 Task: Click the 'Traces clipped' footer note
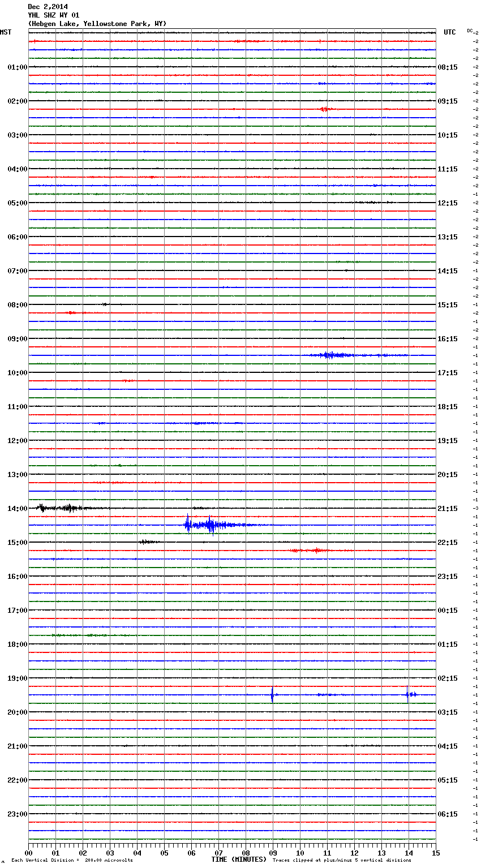point(342,860)
